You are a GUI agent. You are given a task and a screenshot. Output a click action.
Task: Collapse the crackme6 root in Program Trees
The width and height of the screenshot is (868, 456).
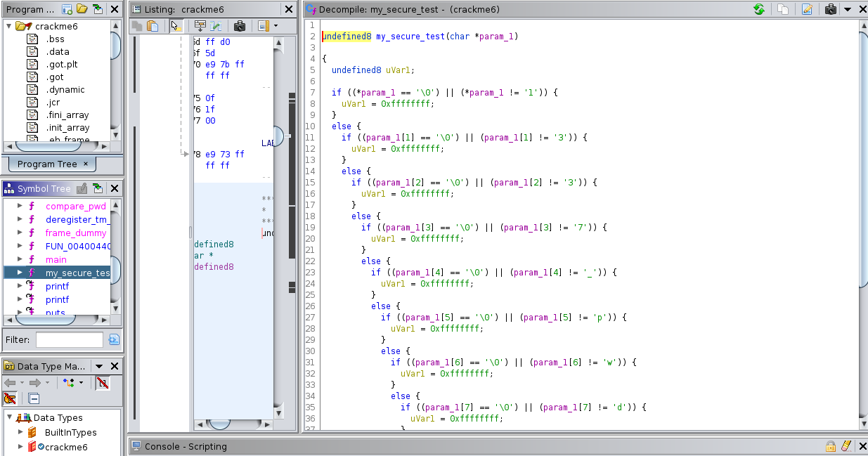click(x=8, y=26)
